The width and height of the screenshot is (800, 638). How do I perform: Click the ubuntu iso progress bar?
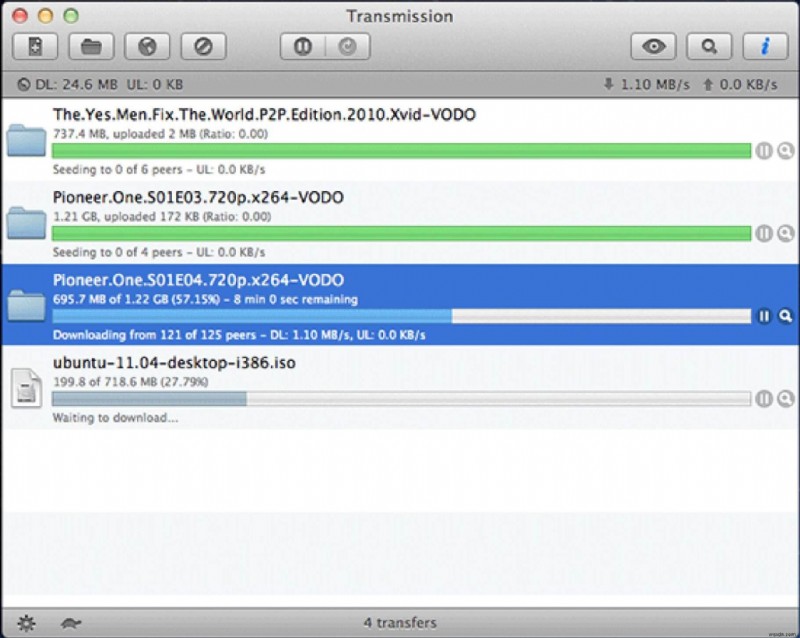[402, 399]
